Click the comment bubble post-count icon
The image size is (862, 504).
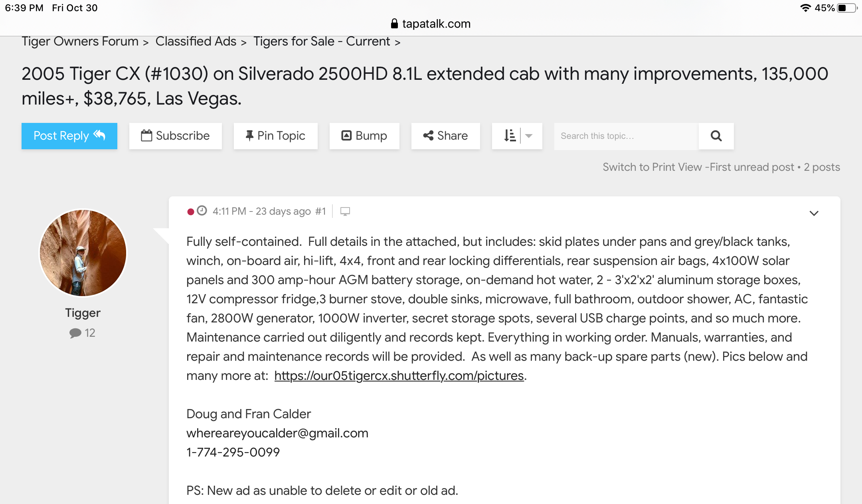click(x=75, y=333)
